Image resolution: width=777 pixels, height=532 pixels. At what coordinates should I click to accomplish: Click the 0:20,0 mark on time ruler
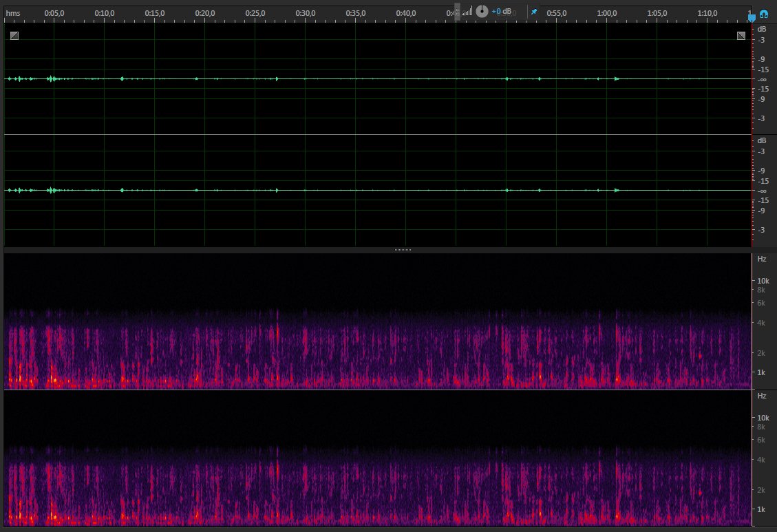(x=204, y=13)
